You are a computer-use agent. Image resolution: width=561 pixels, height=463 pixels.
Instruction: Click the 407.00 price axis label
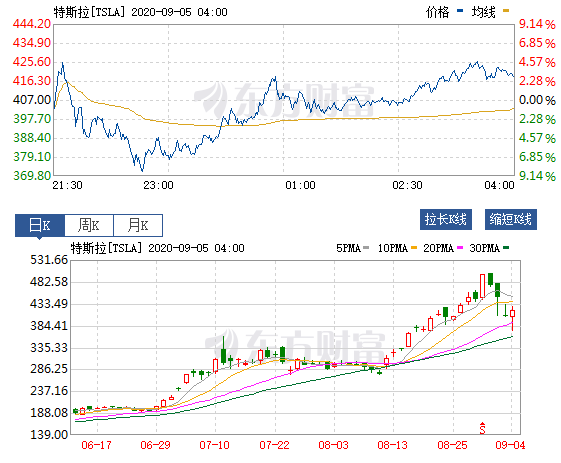32,100
